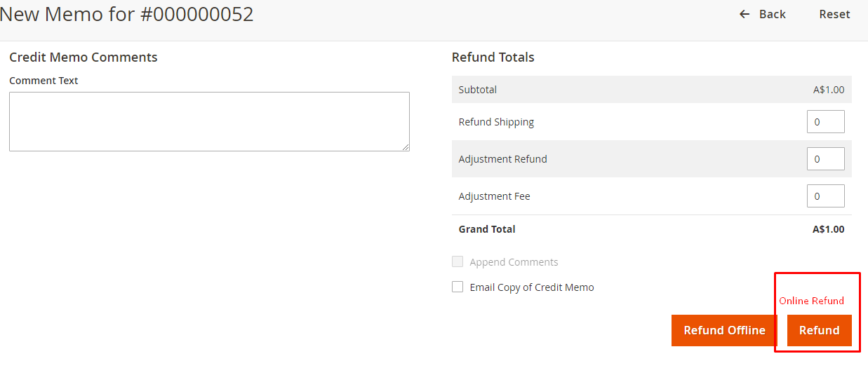Enable Email Copy of Credit Memo checkbox
The image size is (868, 375).
[458, 287]
